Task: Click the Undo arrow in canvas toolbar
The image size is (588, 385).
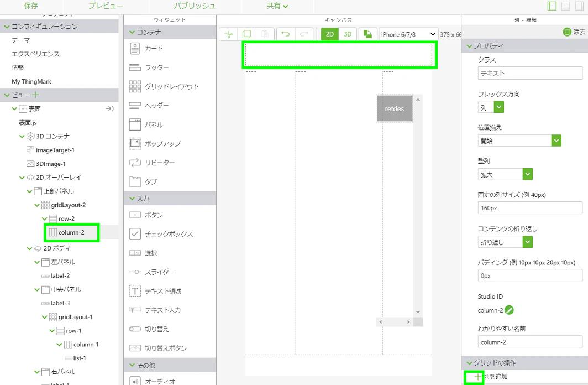Action: (x=286, y=34)
